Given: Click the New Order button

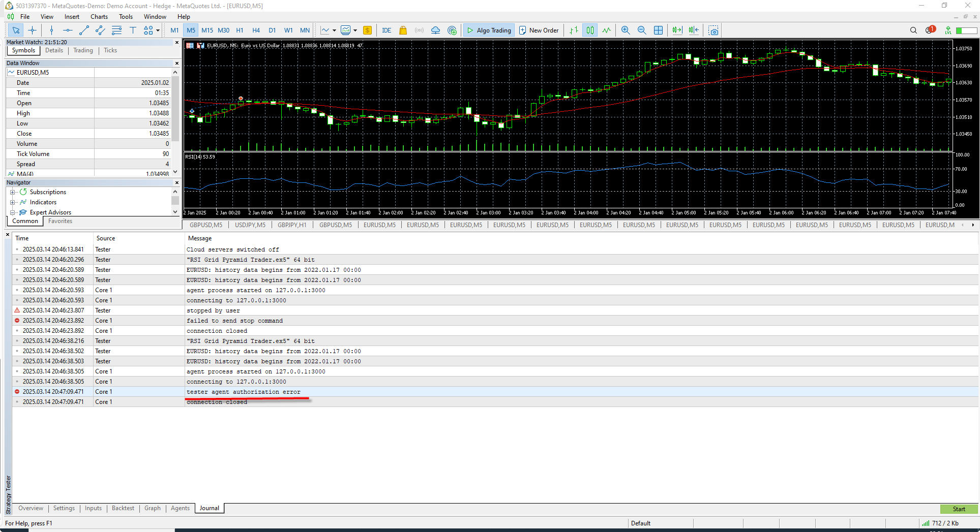Looking at the screenshot, I should pyautogui.click(x=539, y=30).
